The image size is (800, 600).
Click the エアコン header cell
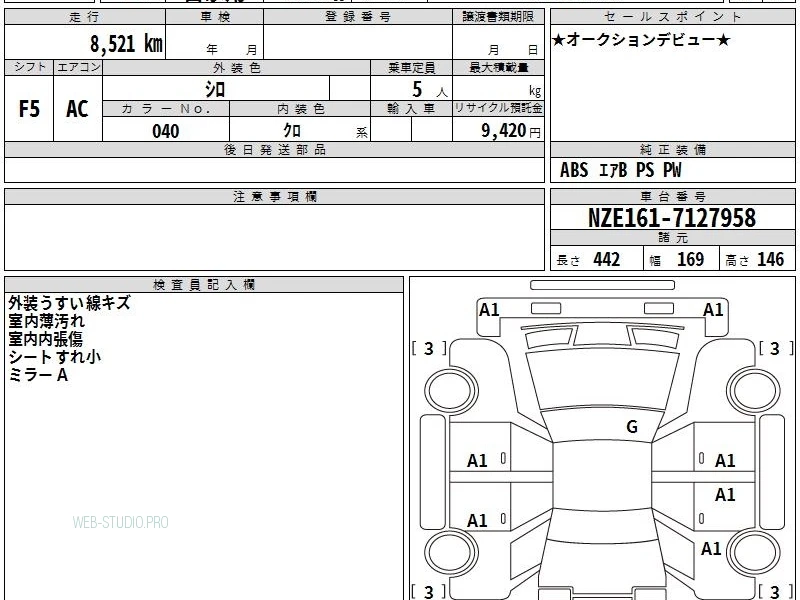click(x=78, y=67)
